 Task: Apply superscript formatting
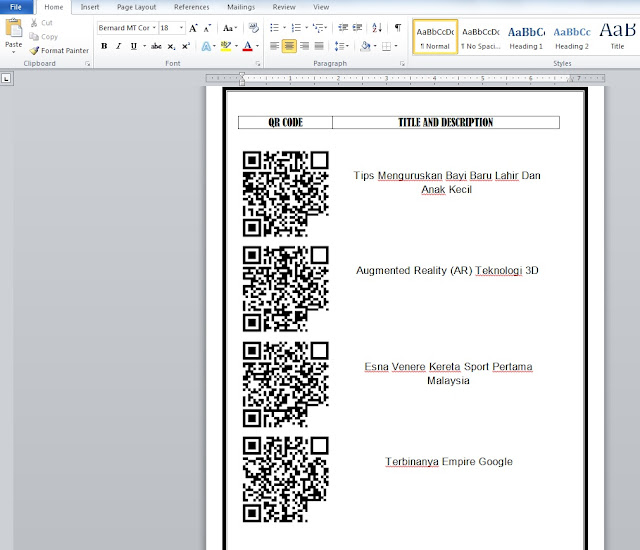pyautogui.click(x=186, y=46)
